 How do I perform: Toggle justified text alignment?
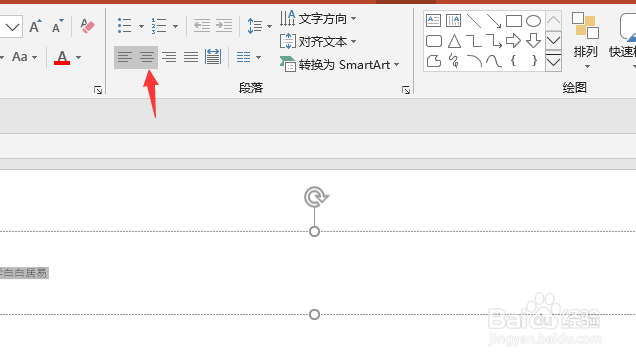[x=191, y=57]
